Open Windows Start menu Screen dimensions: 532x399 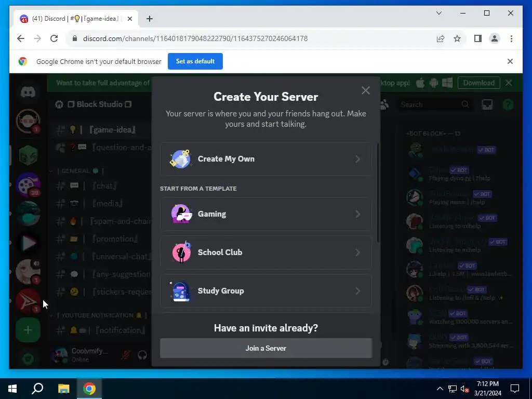12,389
